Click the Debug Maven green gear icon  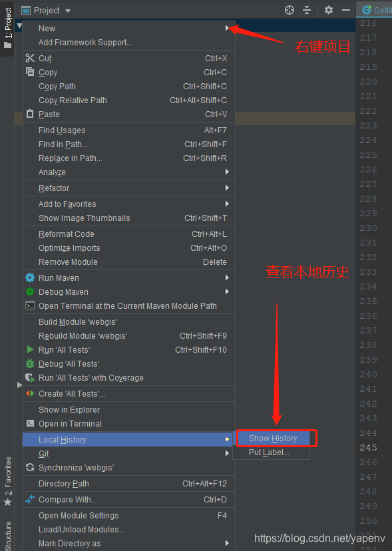[30, 291]
